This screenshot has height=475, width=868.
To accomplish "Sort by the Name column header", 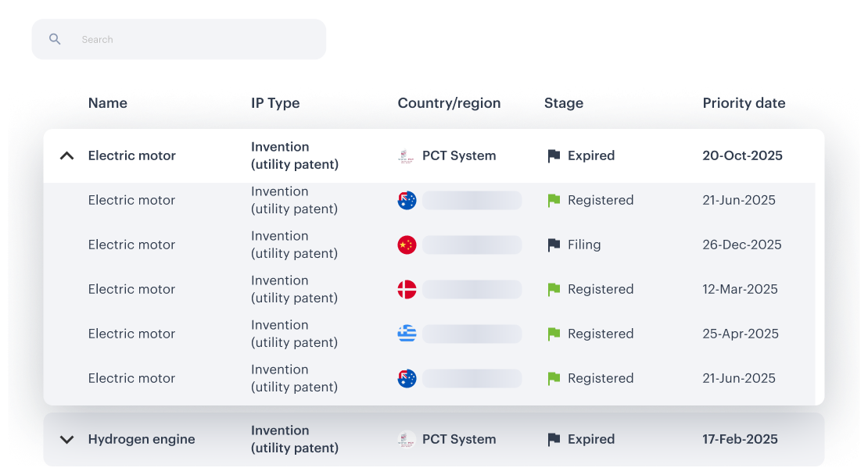I will point(108,103).
